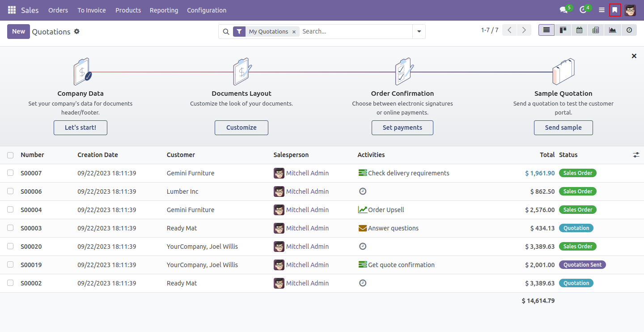This screenshot has height=332, width=644.
Task: Remove the My Quotations filter
Action: (294, 32)
